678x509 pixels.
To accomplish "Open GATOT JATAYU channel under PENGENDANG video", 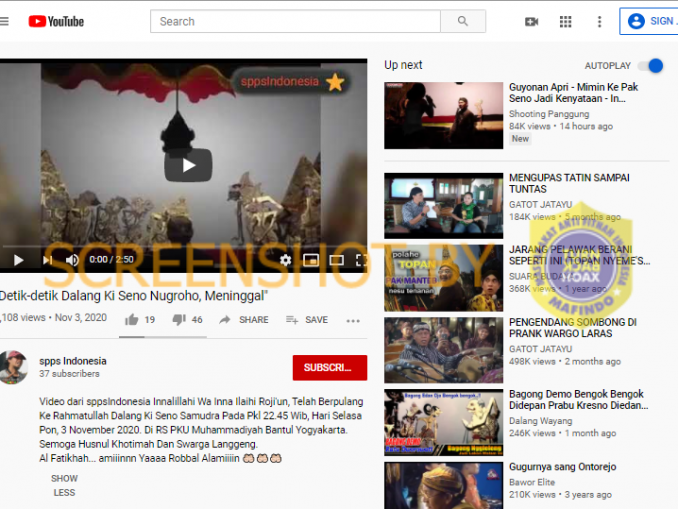I will click(540, 349).
